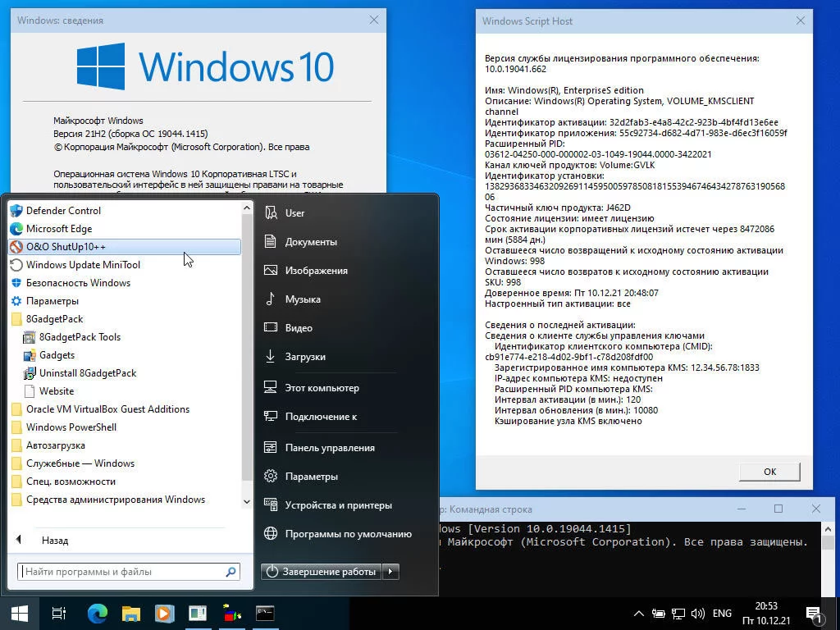Collapse the 8GadgetPack folder

pyautogui.click(x=54, y=319)
